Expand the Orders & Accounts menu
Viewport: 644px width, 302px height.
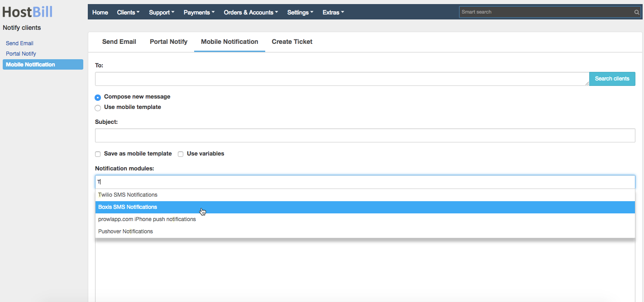(250, 12)
